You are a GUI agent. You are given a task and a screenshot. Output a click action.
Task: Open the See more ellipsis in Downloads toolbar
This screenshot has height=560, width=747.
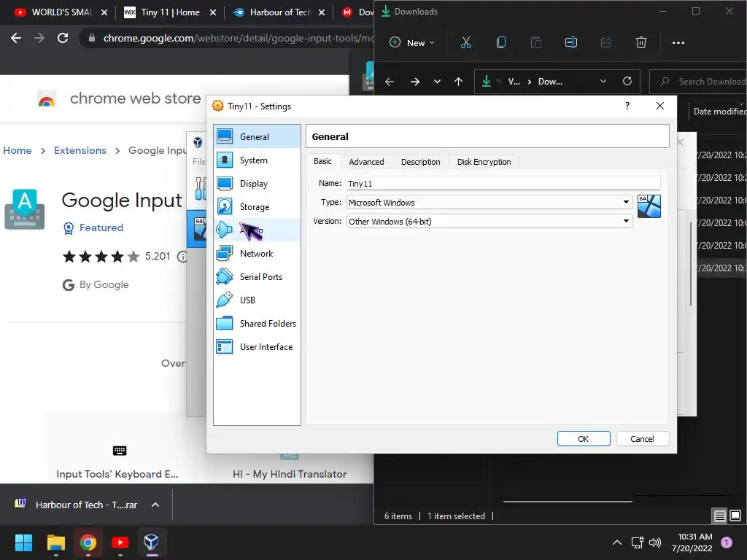[678, 42]
